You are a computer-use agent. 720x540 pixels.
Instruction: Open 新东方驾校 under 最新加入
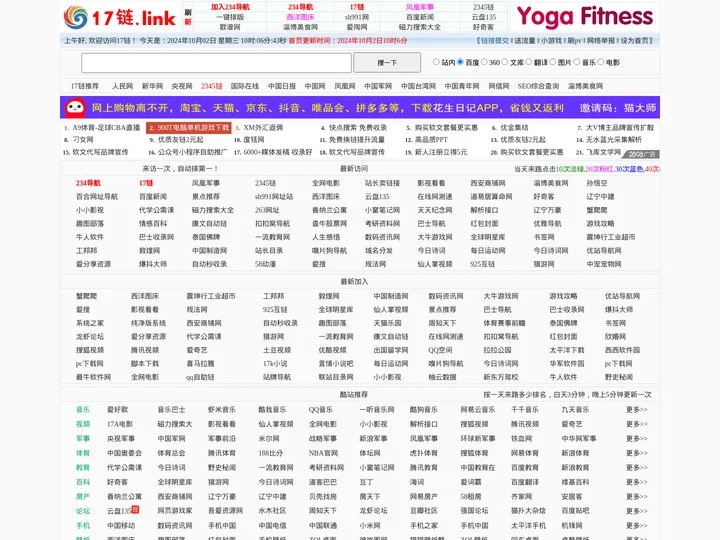501,377
